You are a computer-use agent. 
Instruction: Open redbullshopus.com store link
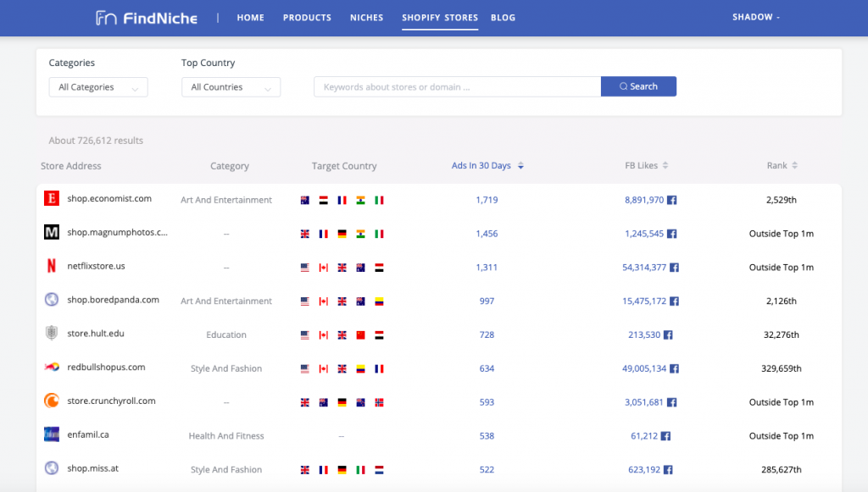[x=106, y=367]
